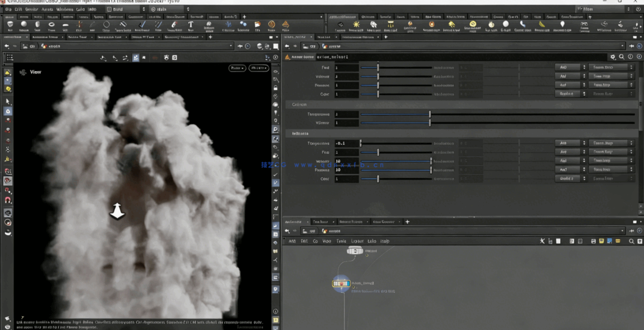
Task: Open the network editor Help menu
Action: pyautogui.click(x=385, y=242)
